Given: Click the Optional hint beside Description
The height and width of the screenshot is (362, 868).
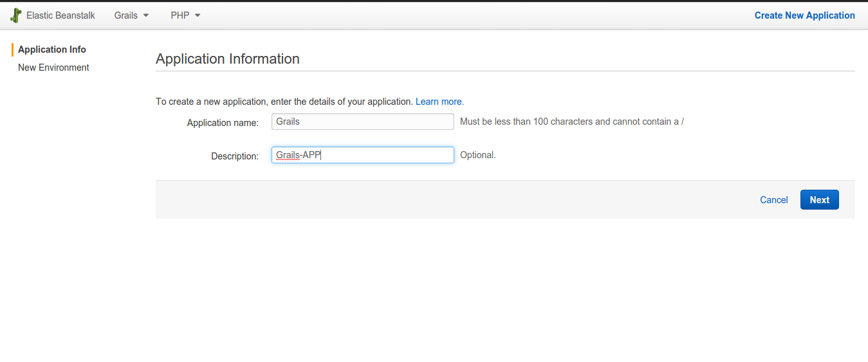Looking at the screenshot, I should click(x=478, y=155).
